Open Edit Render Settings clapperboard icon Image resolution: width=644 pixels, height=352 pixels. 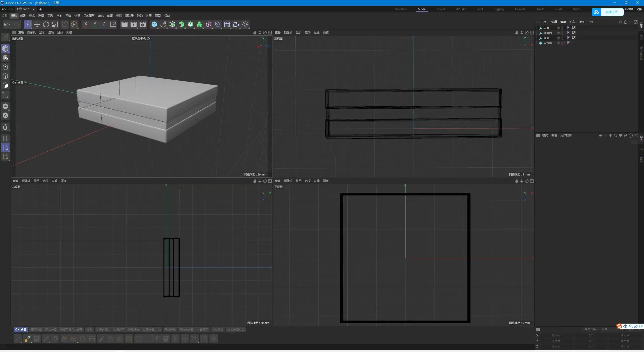point(143,24)
